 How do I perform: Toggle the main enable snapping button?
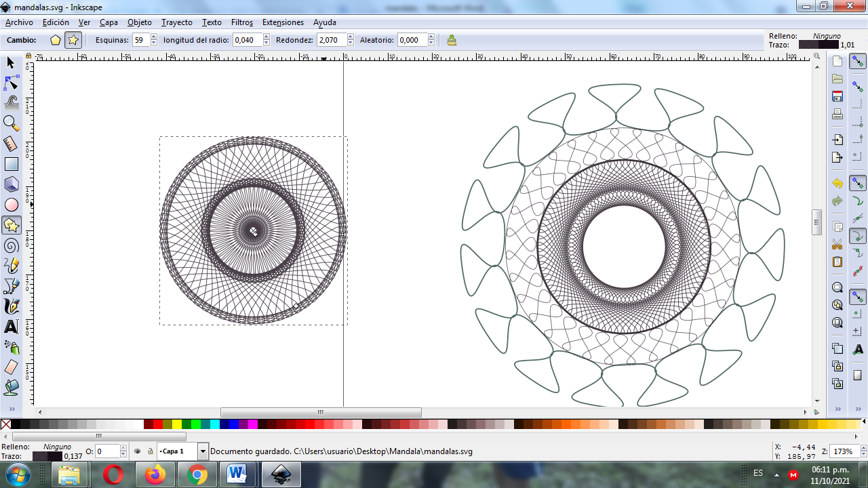[858, 61]
